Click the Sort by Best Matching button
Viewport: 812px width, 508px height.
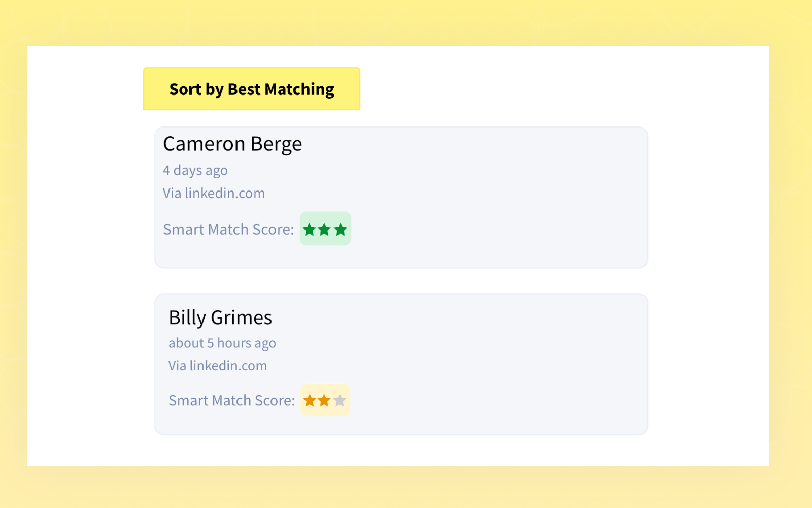click(251, 89)
